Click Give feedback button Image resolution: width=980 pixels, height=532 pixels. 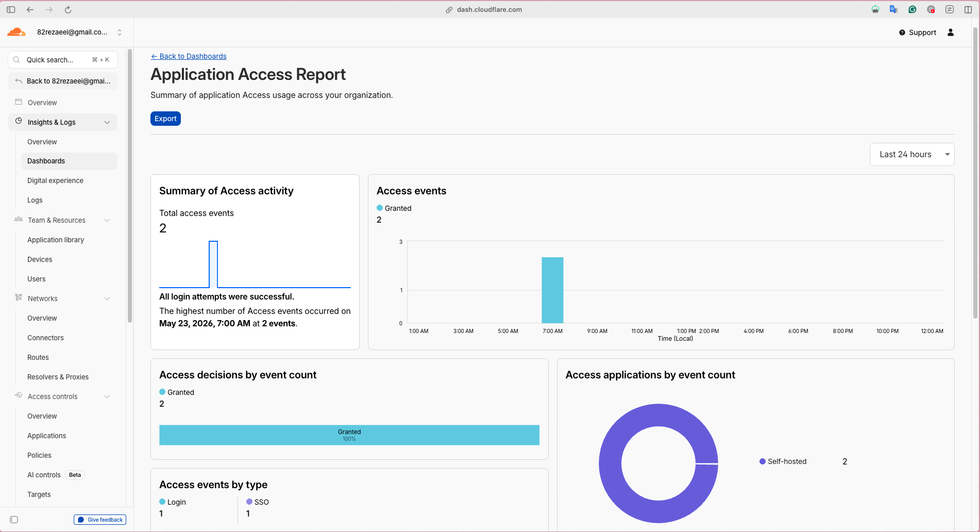(x=100, y=520)
